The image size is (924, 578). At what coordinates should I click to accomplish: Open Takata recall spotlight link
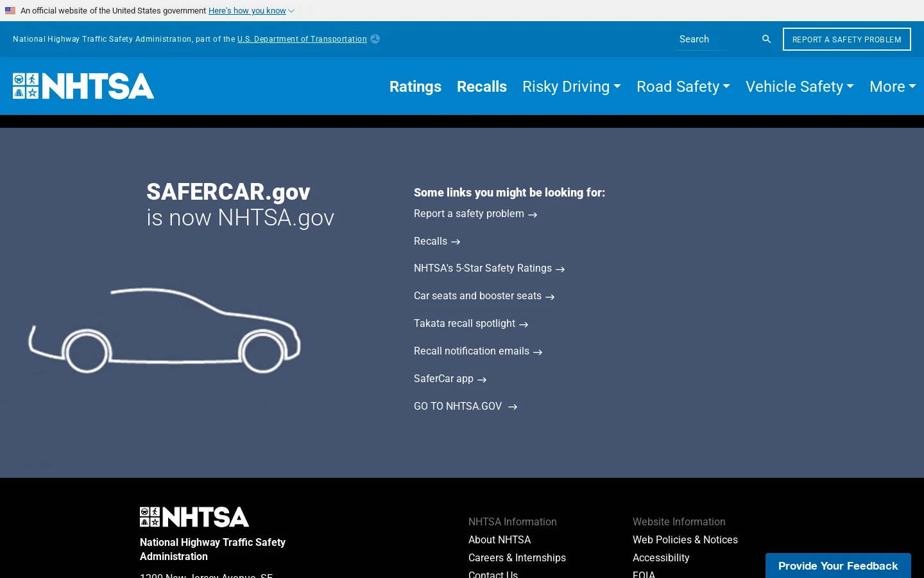coord(471,324)
